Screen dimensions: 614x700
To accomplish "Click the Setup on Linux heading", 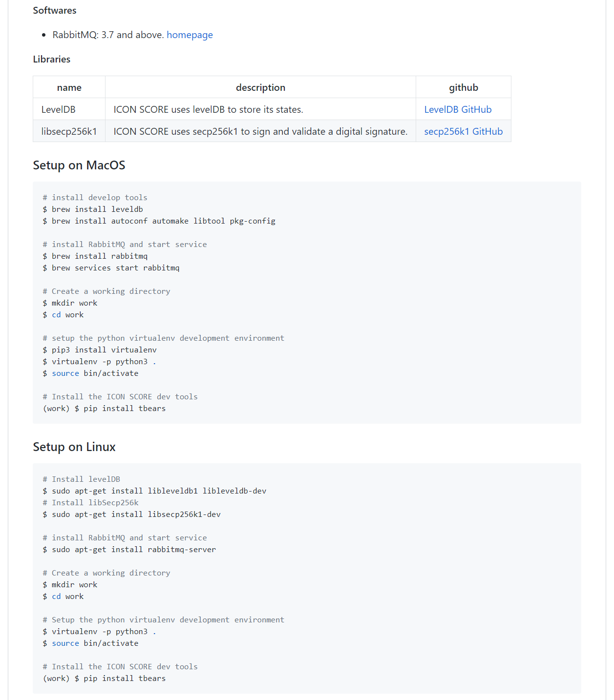I will point(74,447).
